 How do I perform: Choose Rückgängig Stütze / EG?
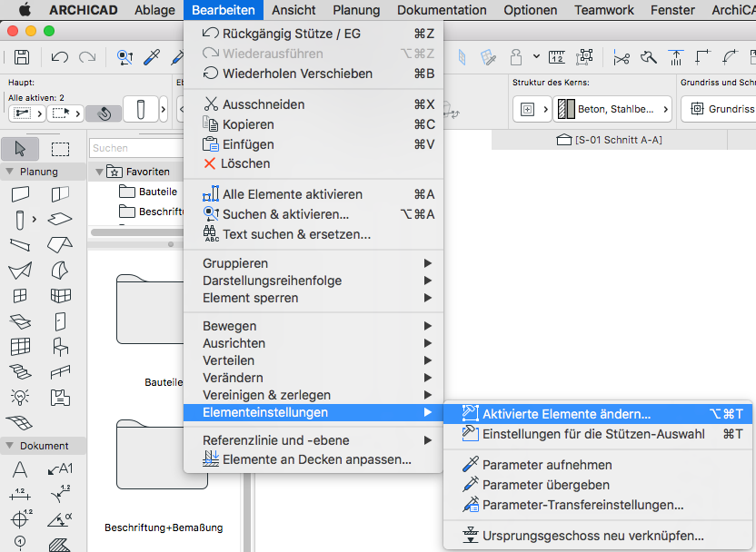[x=313, y=34]
